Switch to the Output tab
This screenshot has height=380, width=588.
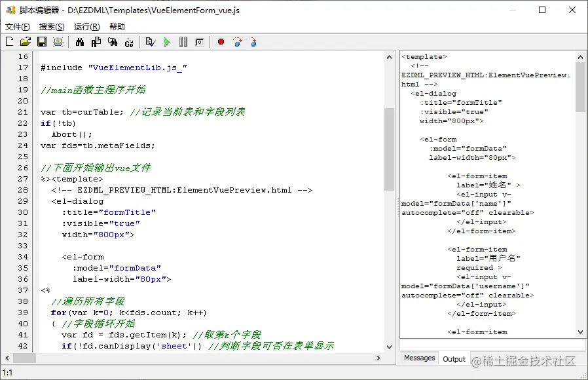tap(454, 359)
